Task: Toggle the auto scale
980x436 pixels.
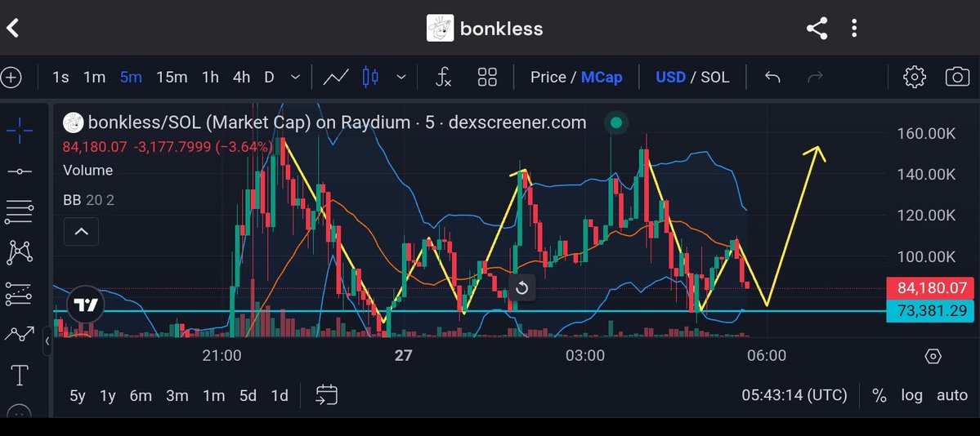Action: 952,395
